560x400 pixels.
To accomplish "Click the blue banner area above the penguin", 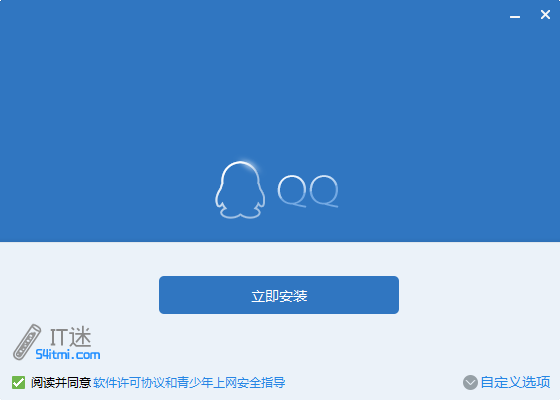I will 240,89.
